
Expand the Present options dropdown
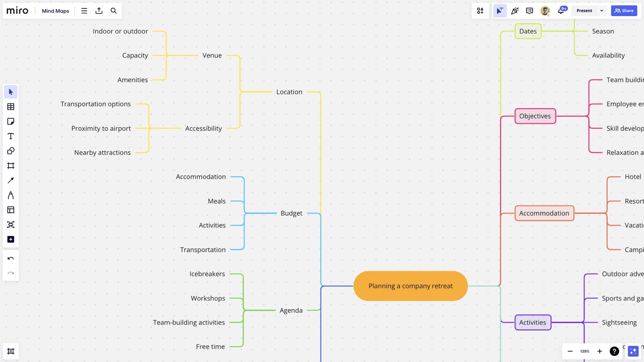coord(601,10)
